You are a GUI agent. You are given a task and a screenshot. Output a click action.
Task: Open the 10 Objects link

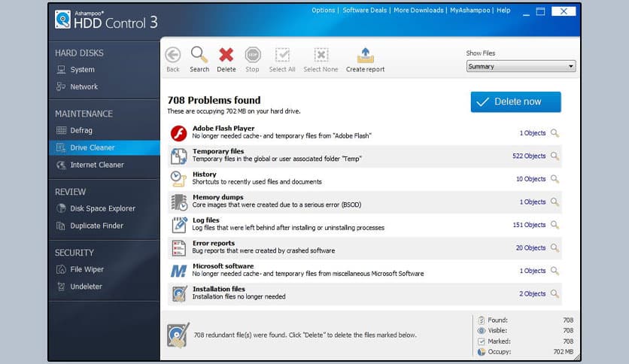[530, 179]
